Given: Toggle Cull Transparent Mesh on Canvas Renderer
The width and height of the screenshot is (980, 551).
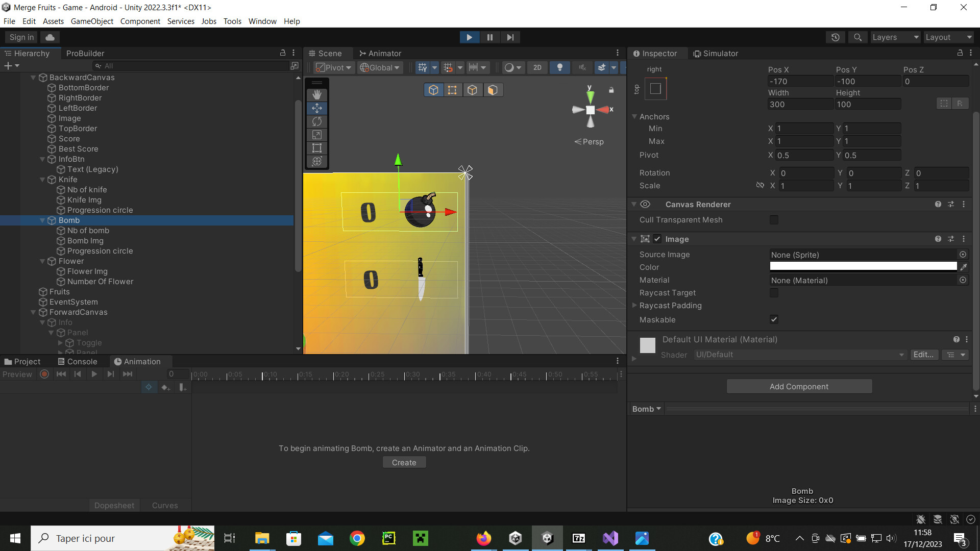Looking at the screenshot, I should 774,220.
